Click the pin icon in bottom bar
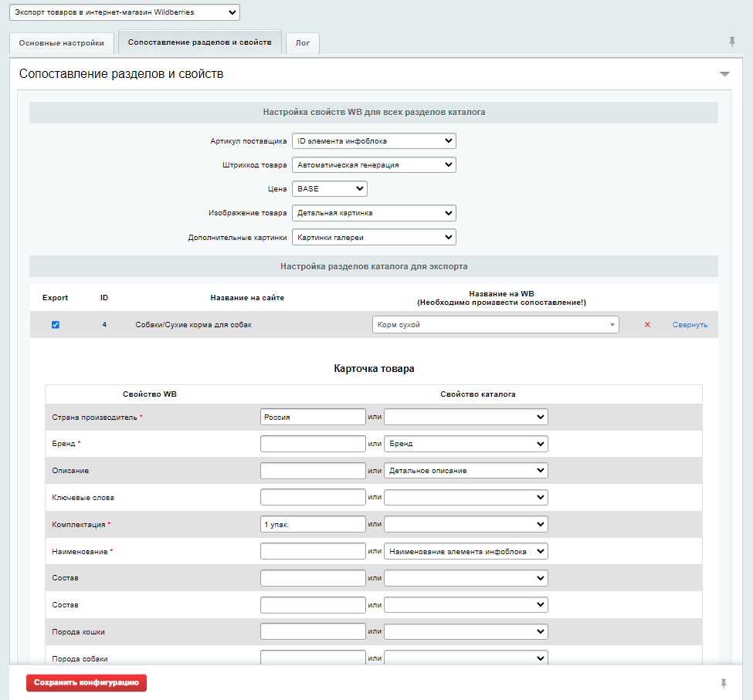This screenshot has width=753, height=700. point(724,684)
